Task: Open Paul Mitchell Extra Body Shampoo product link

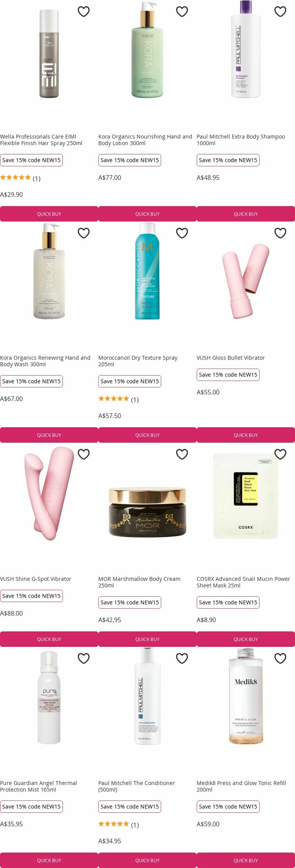Action: [x=241, y=140]
